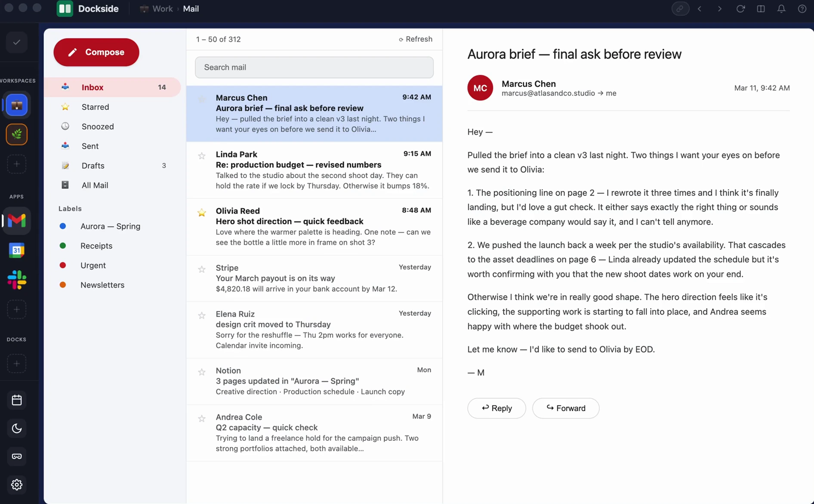Switch to the green leaf workspace
814x504 pixels.
tap(17, 135)
